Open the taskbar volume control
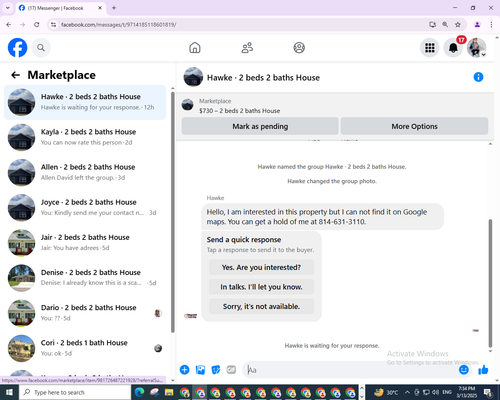The width and height of the screenshot is (500, 400). pos(436,392)
